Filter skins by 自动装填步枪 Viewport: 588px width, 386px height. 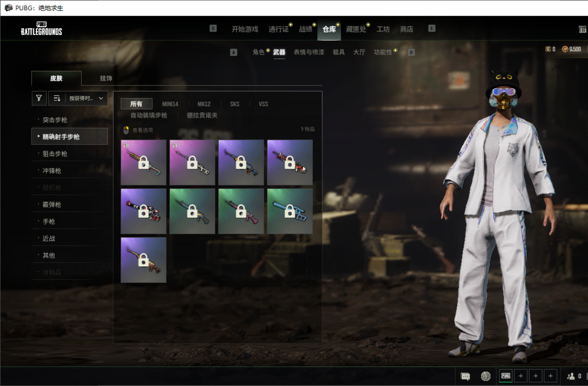pos(149,115)
